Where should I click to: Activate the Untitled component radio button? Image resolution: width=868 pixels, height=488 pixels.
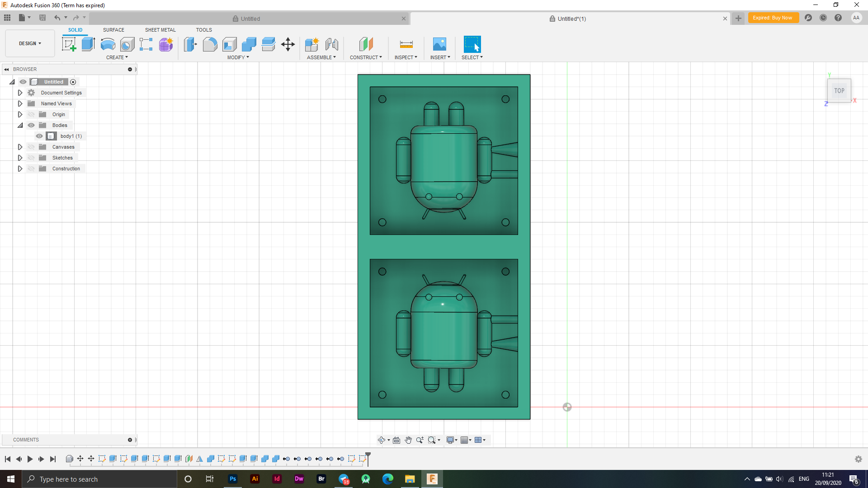(73, 82)
